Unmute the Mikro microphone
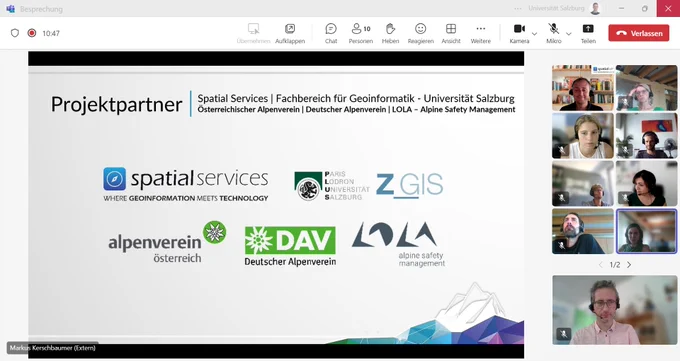 553,33
